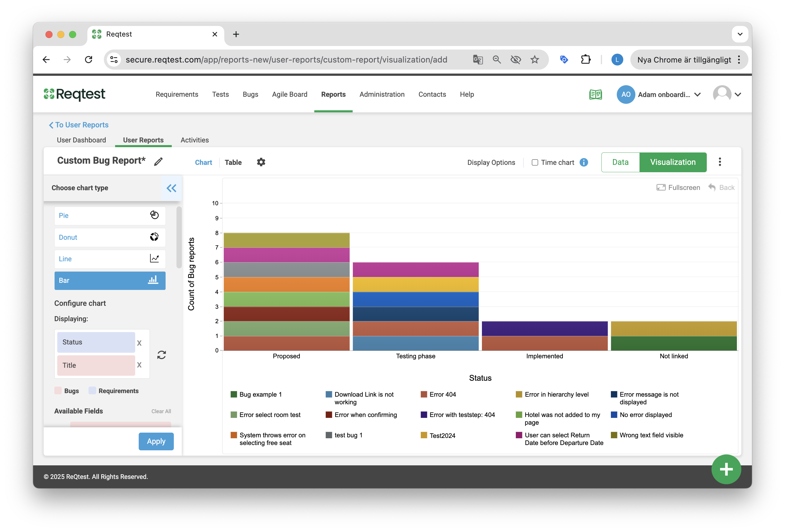Edit the Custom Bug Report title

click(x=158, y=162)
